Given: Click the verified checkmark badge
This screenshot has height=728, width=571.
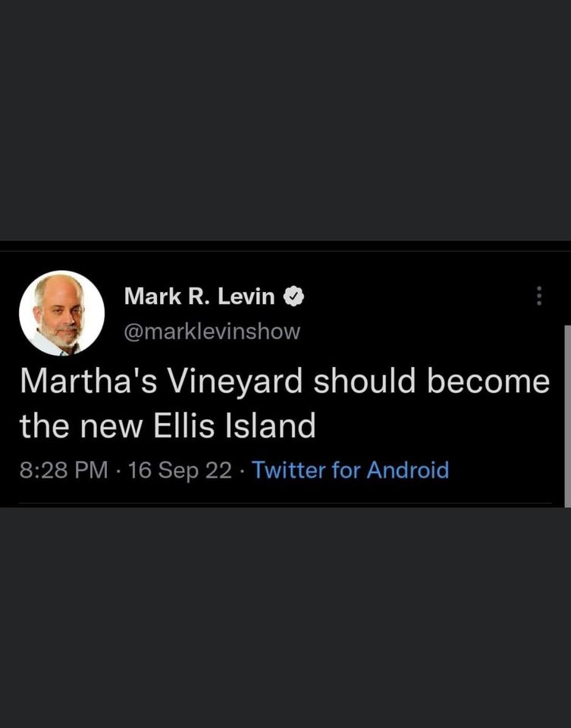Looking at the screenshot, I should pyautogui.click(x=293, y=297).
